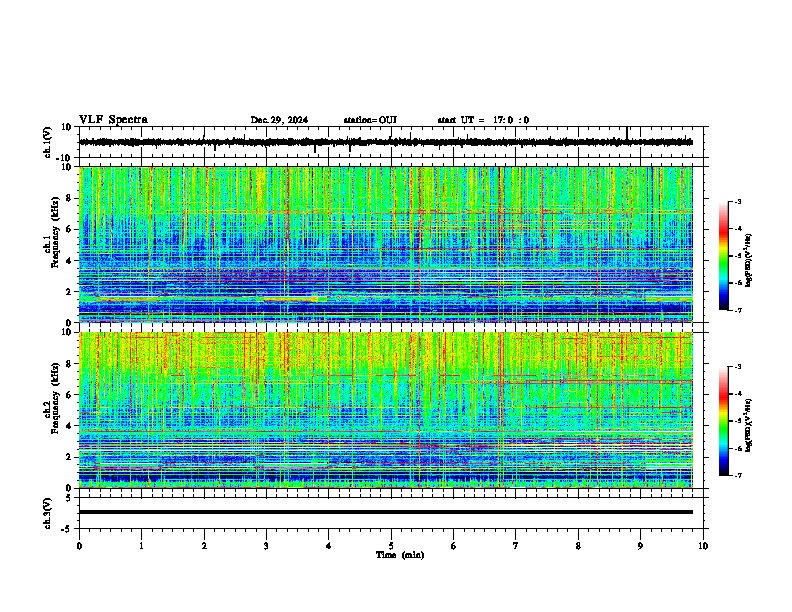Click the ch.2 color bar log(PSD) label
792x612 pixels.
pyautogui.click(x=749, y=425)
